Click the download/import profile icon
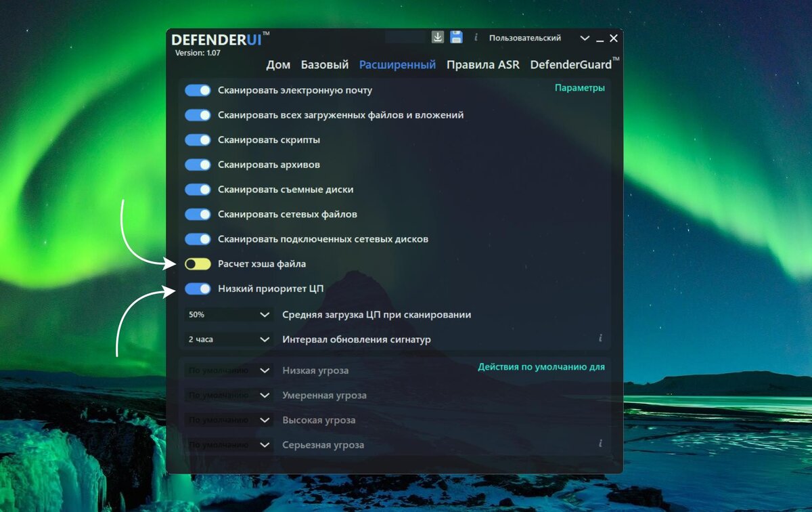812x512 pixels. click(x=438, y=37)
